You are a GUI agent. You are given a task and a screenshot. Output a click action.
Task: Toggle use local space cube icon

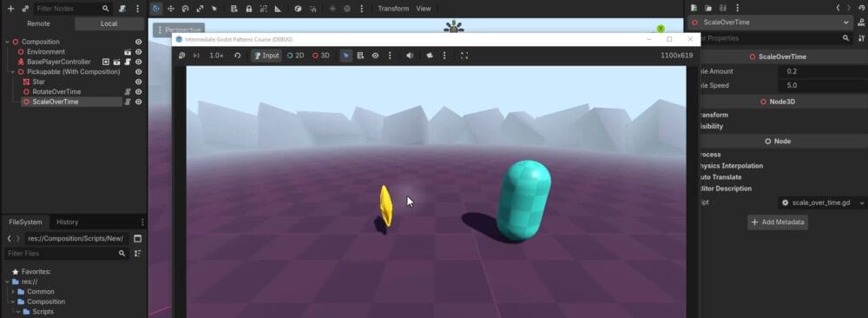[x=298, y=9]
